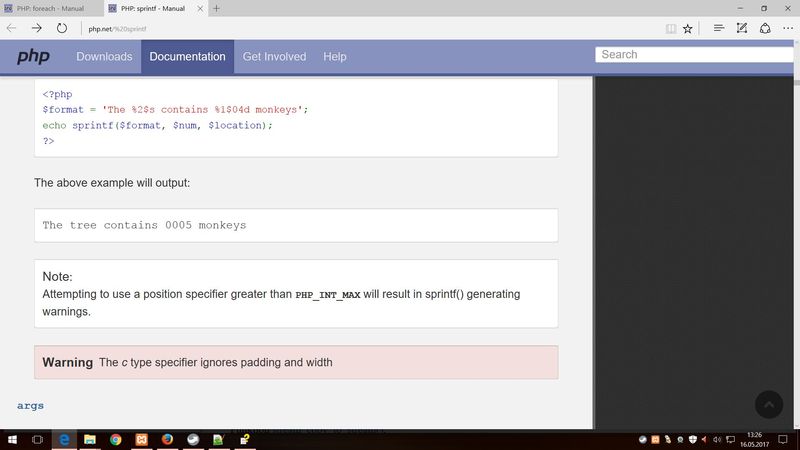The height and width of the screenshot is (450, 800).
Task: Go back to the previous page
Action: click(x=12, y=28)
